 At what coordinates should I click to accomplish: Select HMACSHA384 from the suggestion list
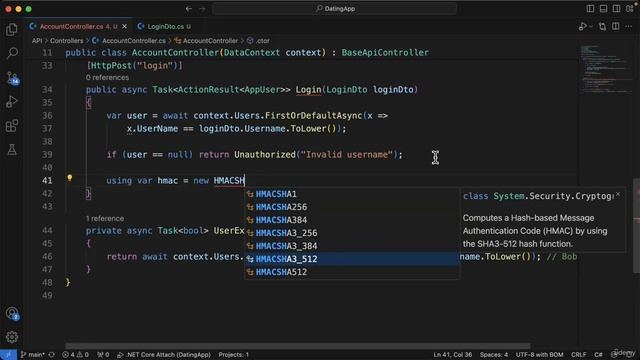[x=352, y=220]
